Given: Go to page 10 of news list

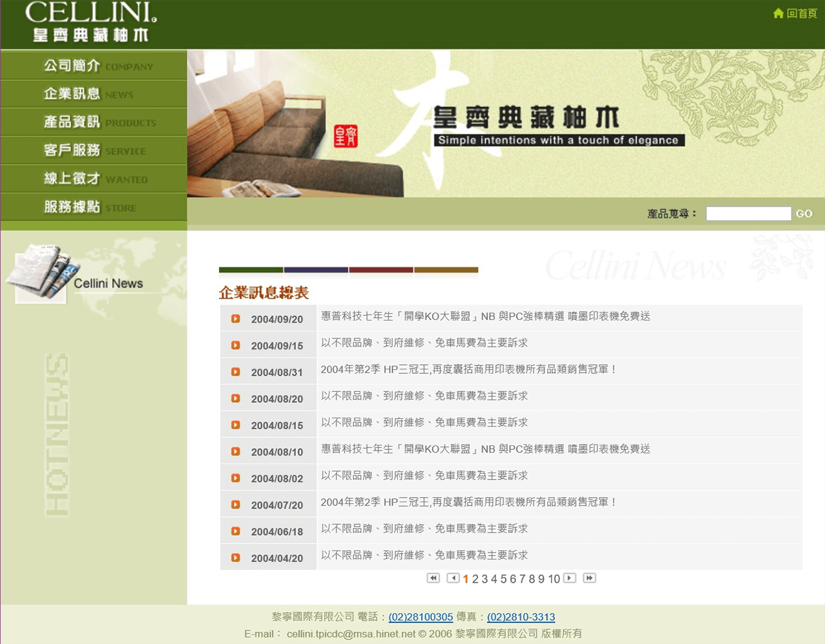Looking at the screenshot, I should click(x=554, y=579).
